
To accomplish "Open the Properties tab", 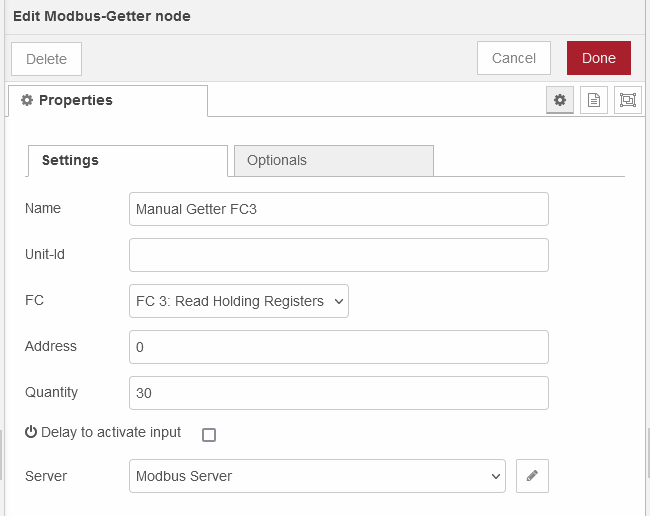I will pyautogui.click(x=108, y=101).
